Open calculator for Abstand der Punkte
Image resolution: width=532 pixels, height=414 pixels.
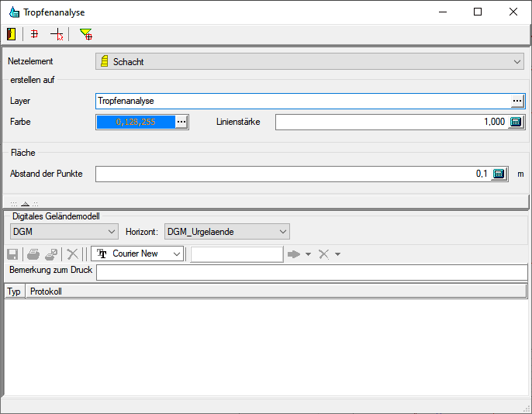click(x=499, y=174)
